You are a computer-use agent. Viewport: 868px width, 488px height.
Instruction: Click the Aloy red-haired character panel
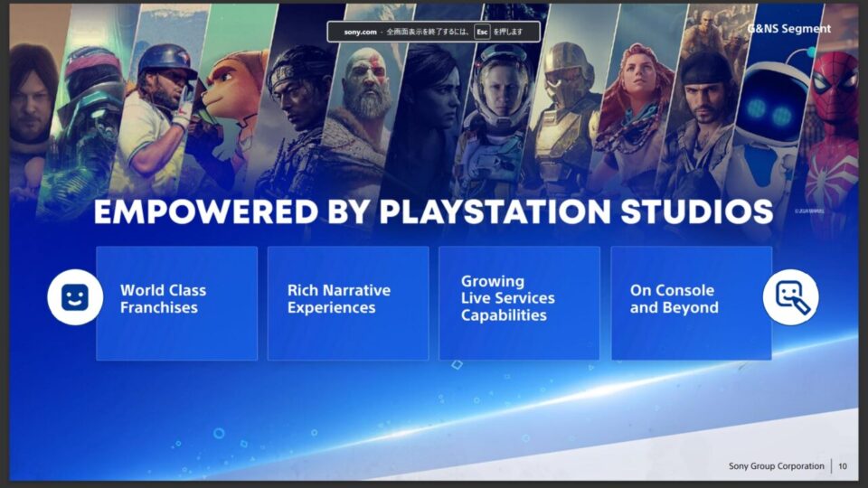tap(637, 105)
